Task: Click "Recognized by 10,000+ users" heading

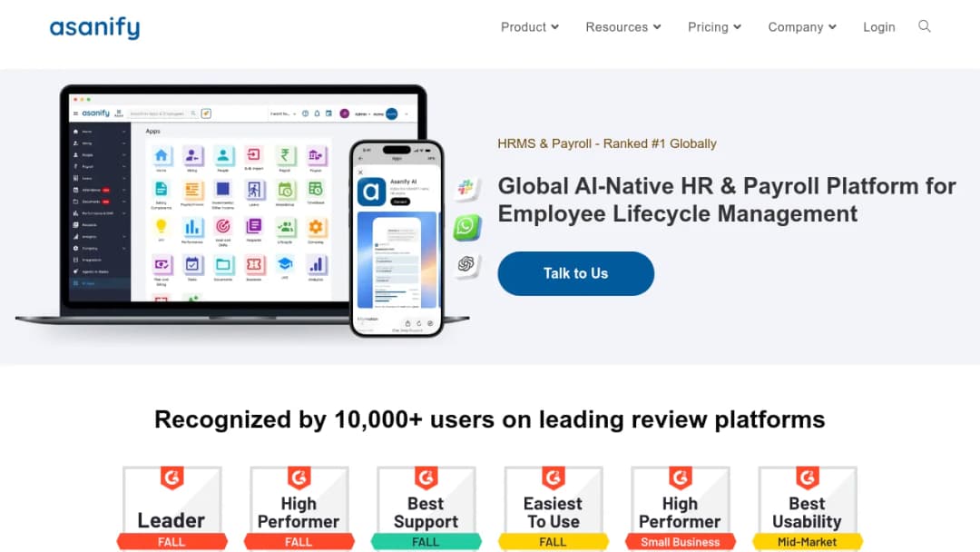Action: click(x=490, y=419)
